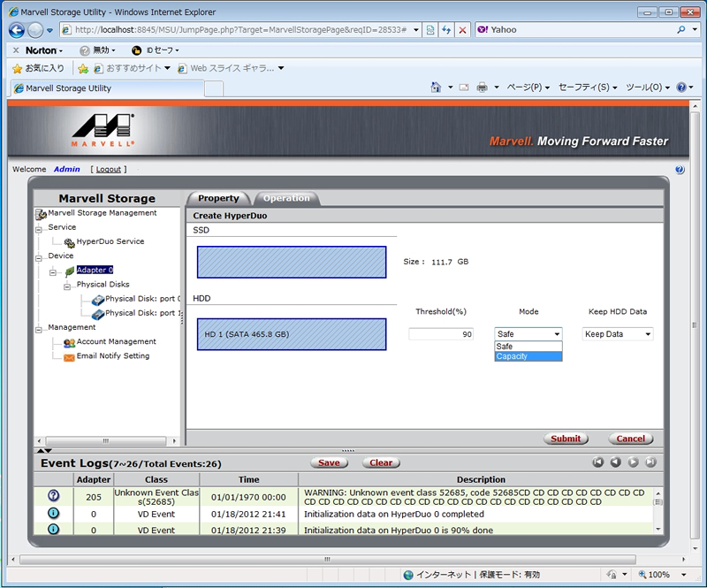Click the browser Back arrow button

16,30
